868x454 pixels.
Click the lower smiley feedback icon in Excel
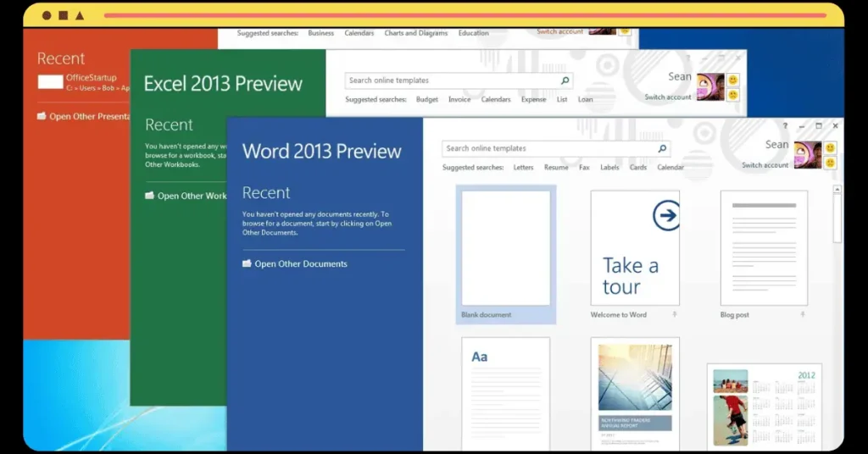coord(733,95)
